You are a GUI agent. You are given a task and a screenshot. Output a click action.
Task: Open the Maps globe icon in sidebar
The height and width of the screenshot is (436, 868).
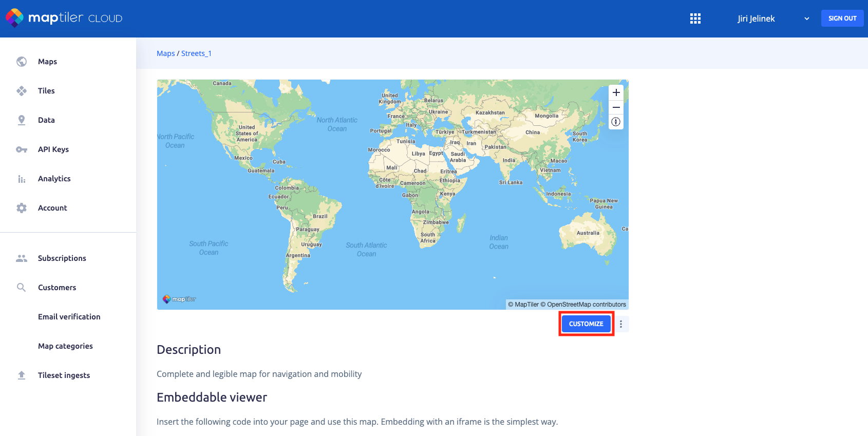pos(22,62)
